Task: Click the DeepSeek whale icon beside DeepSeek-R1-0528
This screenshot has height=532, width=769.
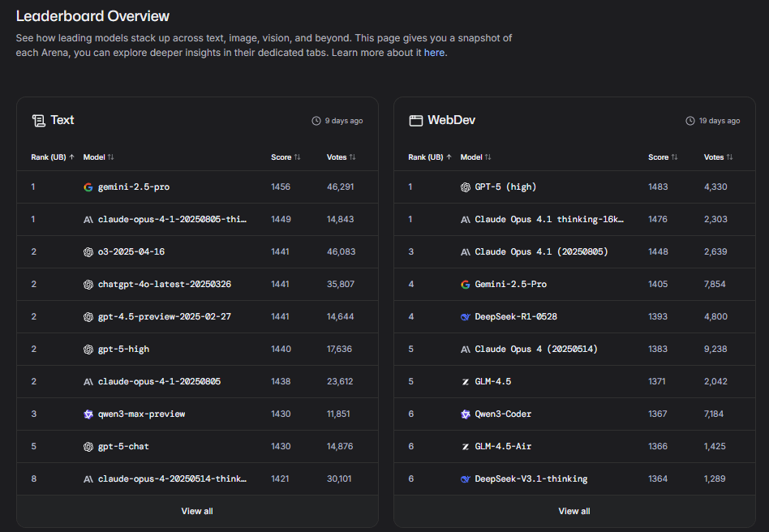Action: pos(466,317)
